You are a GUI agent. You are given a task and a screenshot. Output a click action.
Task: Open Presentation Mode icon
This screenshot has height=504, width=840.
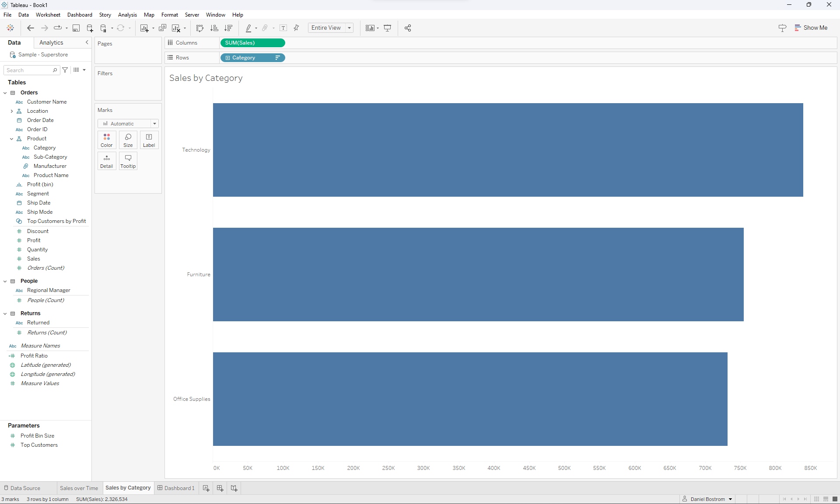click(387, 28)
